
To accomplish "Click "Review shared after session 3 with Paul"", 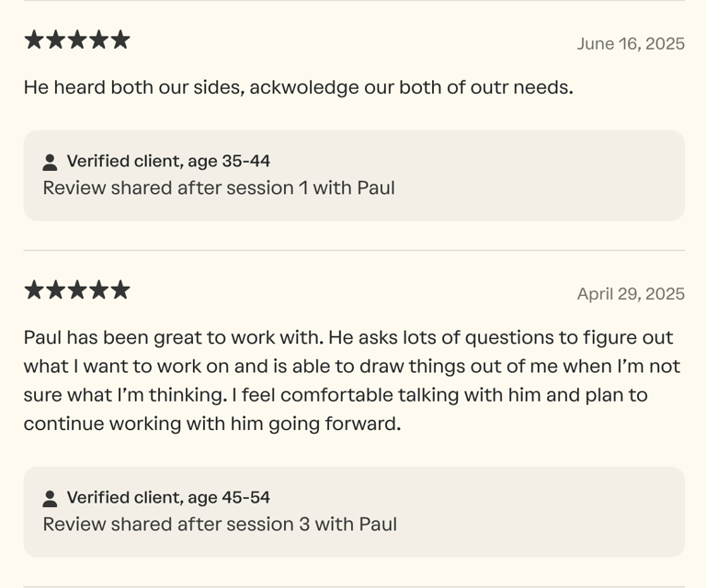I will tap(220, 524).
